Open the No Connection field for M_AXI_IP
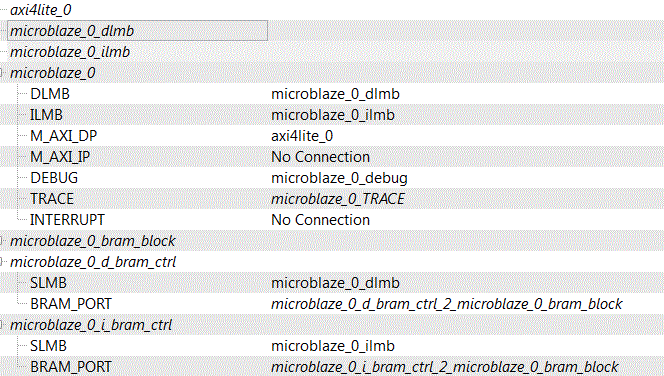The width and height of the screenshot is (664, 376). [320, 157]
